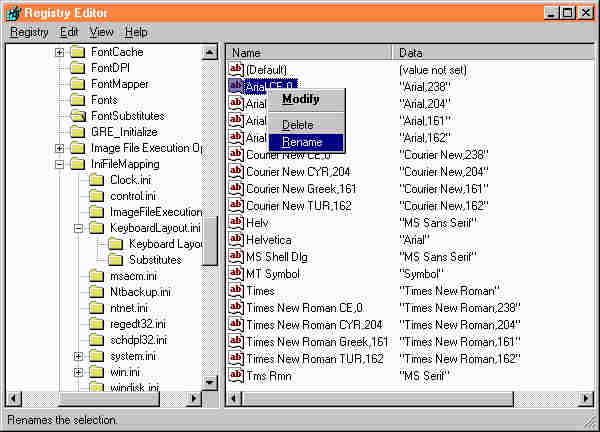
Task: Click the Registry Editor title bar icon
Action: coord(13,13)
